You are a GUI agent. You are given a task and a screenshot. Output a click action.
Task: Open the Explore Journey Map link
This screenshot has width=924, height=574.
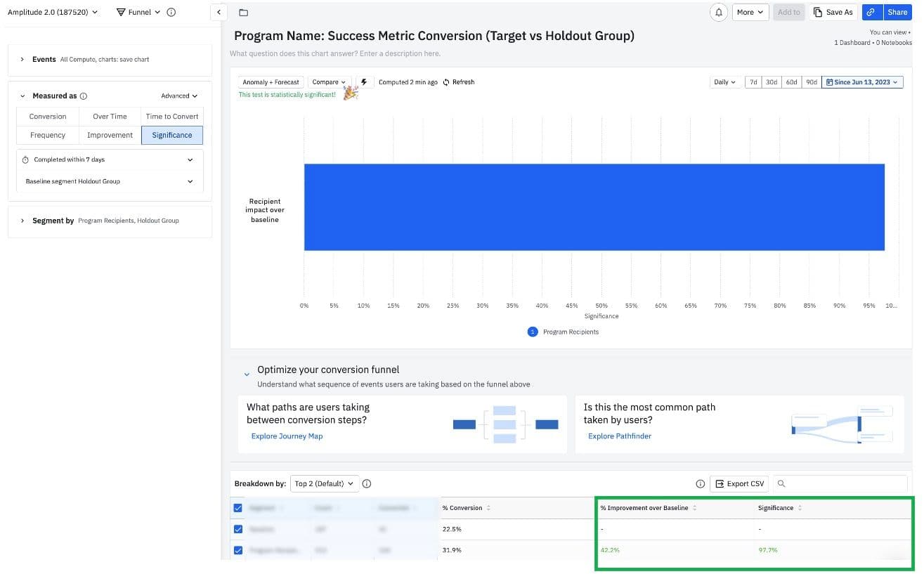pos(287,436)
